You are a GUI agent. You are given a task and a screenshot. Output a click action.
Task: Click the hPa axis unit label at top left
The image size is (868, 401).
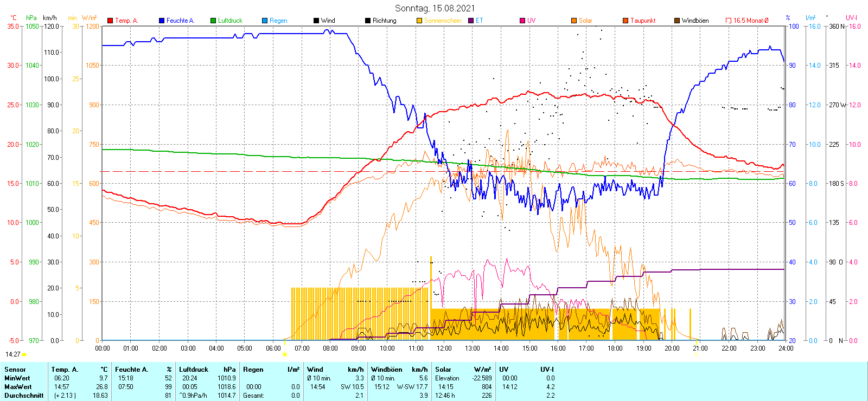tap(31, 18)
